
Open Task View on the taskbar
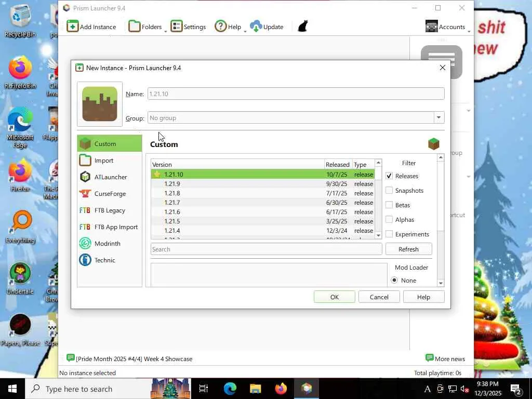204,389
